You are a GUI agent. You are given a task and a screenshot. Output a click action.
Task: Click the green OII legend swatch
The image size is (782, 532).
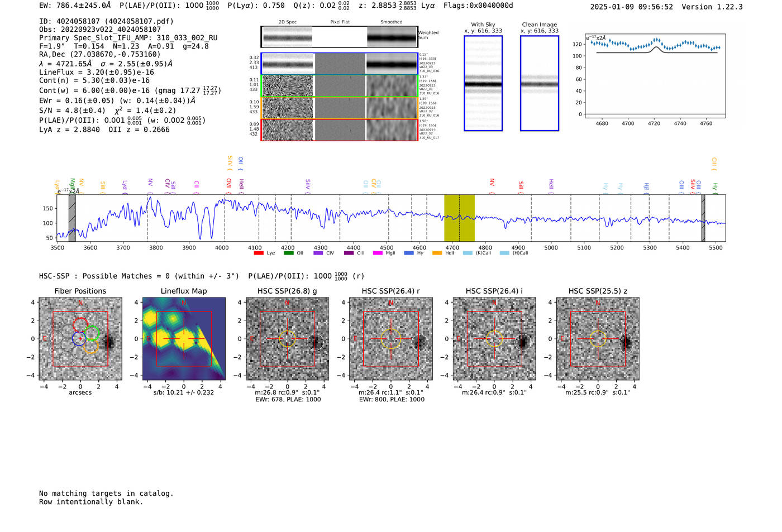pos(288,253)
